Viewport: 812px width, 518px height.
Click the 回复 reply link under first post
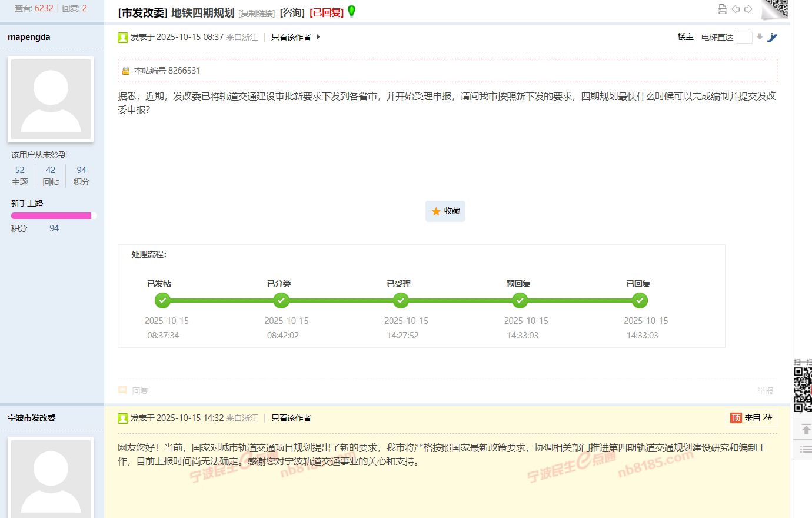point(139,391)
